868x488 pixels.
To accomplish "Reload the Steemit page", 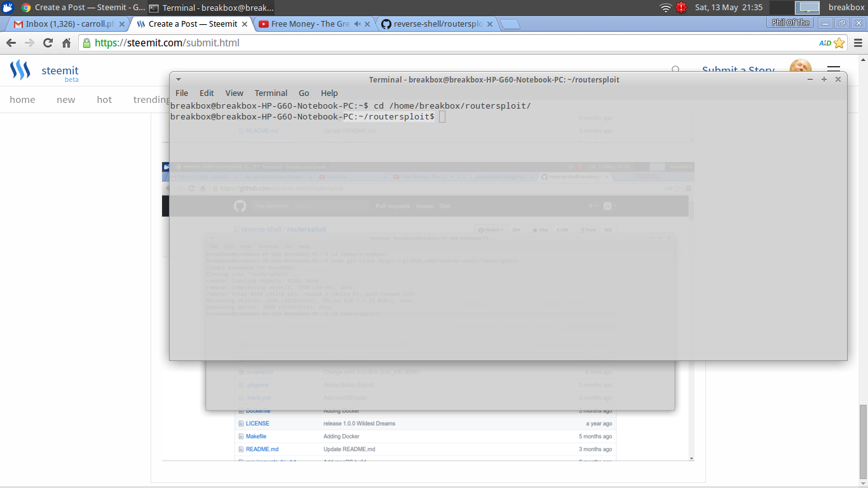I will [48, 43].
